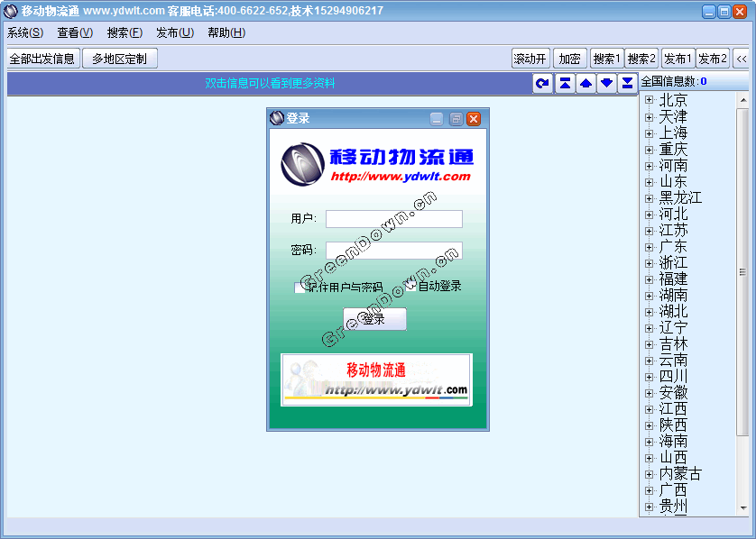The width and height of the screenshot is (756, 539).
Task: Open the 搜索(F) menu
Action: coord(124,32)
